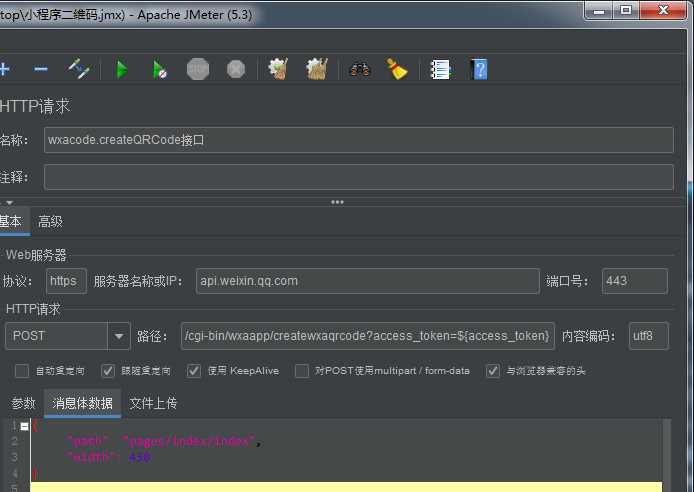Click the gray Shutdown icon

[236, 69]
